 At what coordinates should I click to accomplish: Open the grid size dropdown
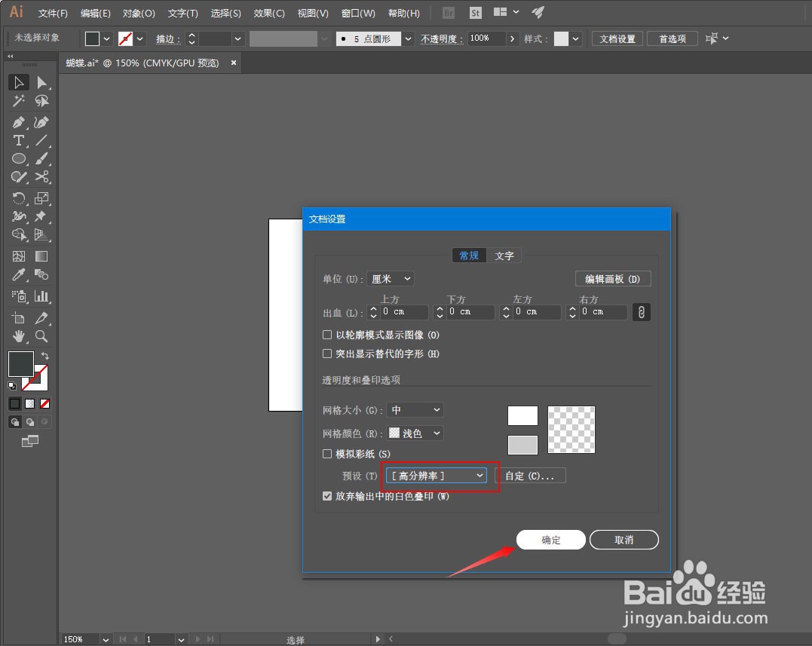[x=415, y=410]
